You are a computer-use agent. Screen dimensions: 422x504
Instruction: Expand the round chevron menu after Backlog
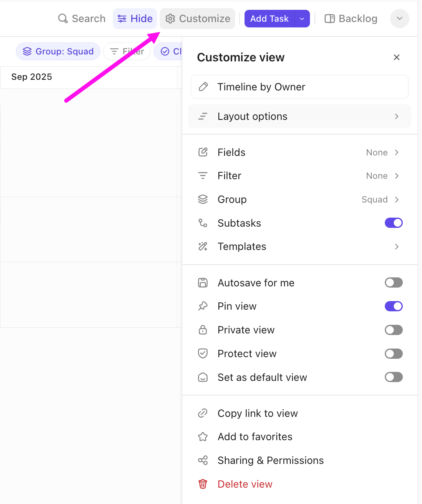point(400,19)
